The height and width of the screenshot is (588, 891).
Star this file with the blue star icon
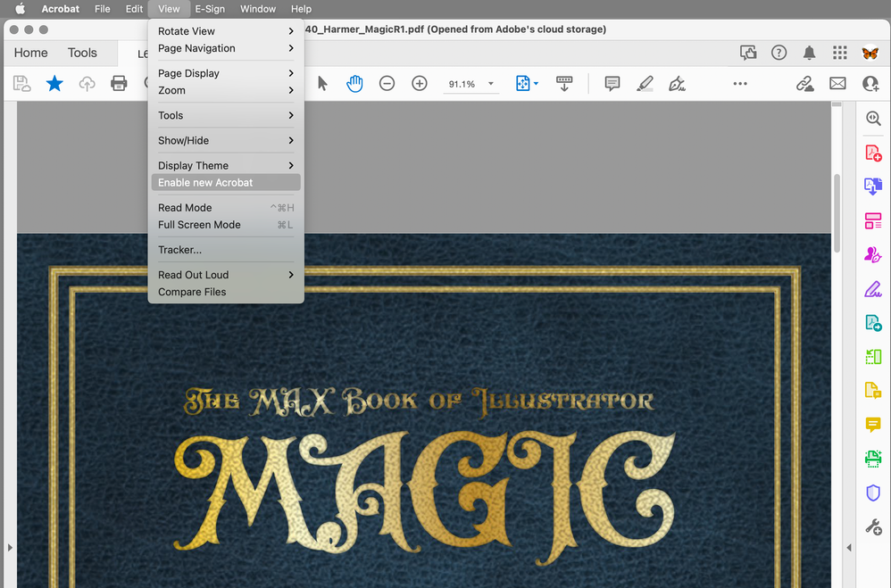click(x=54, y=84)
